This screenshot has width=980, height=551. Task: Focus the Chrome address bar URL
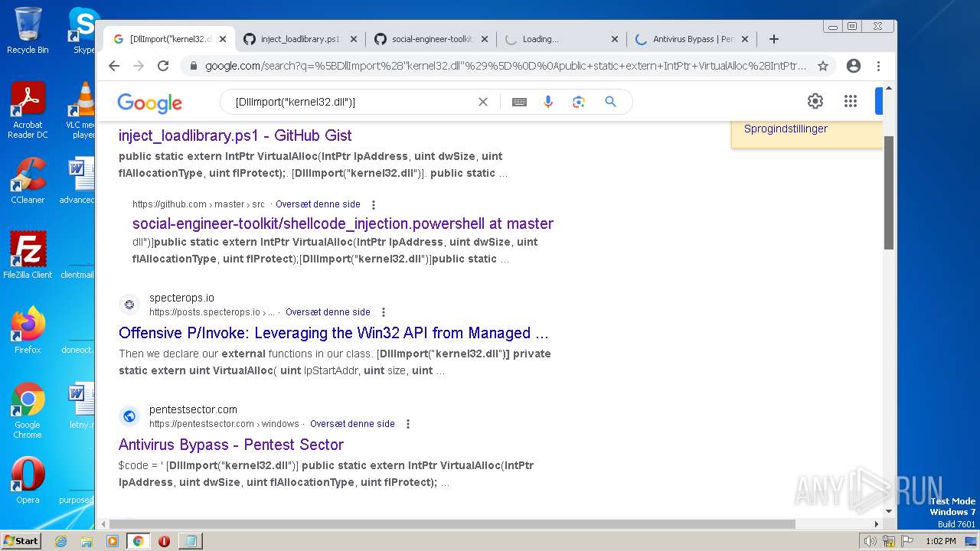click(x=505, y=66)
